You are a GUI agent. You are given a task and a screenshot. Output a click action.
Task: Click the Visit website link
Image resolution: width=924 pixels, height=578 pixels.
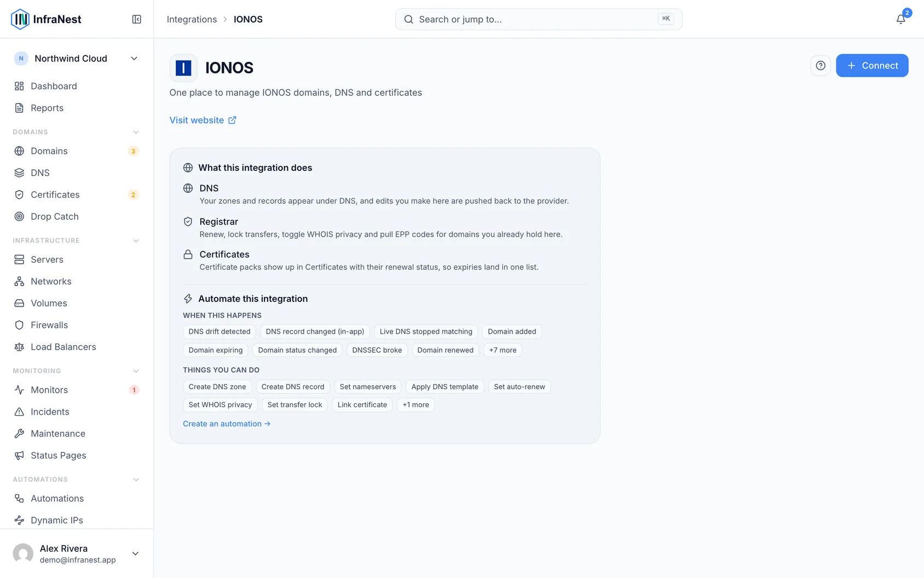203,120
